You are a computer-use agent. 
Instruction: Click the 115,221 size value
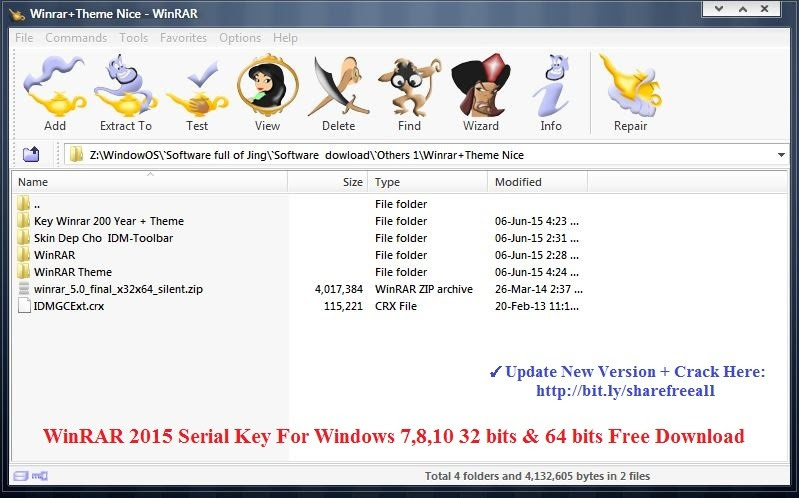pyautogui.click(x=343, y=306)
